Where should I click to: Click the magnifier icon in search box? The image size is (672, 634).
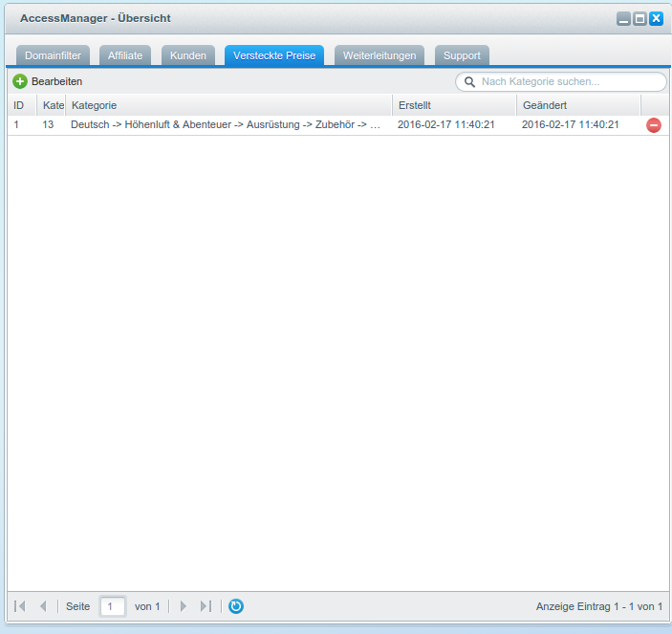(x=469, y=82)
